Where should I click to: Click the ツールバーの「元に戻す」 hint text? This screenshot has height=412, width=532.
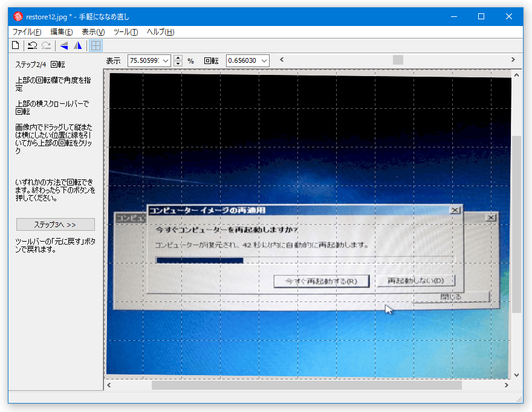coord(55,245)
